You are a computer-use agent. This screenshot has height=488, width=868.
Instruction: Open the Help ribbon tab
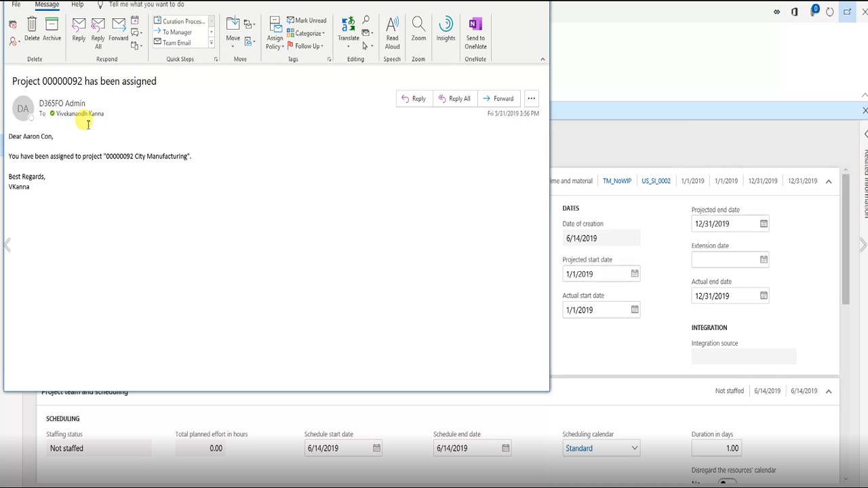(x=77, y=5)
